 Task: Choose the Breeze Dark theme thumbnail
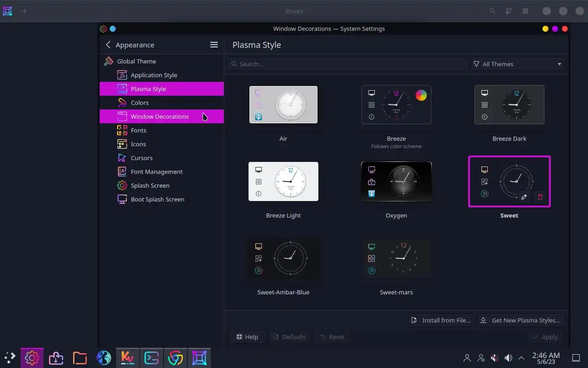(509, 104)
